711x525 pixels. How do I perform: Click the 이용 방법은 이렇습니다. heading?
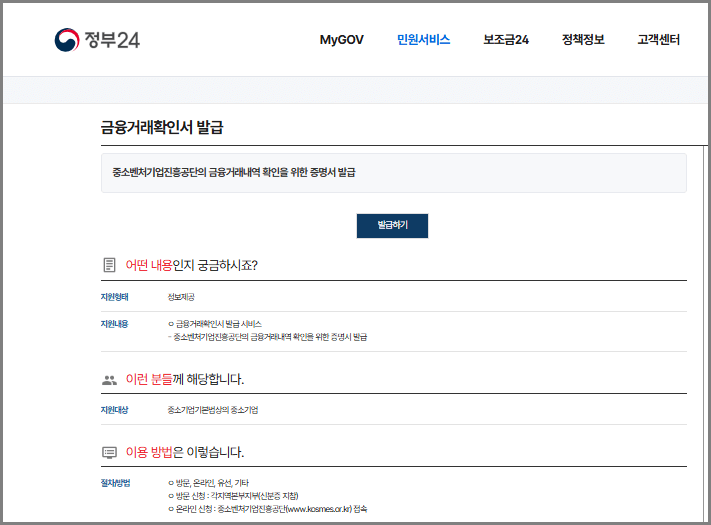click(185, 452)
